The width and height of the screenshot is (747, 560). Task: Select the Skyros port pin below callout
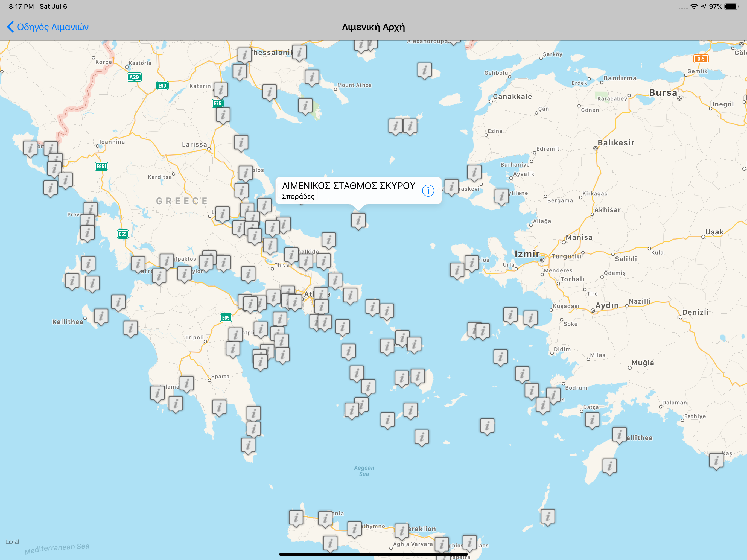point(358,221)
